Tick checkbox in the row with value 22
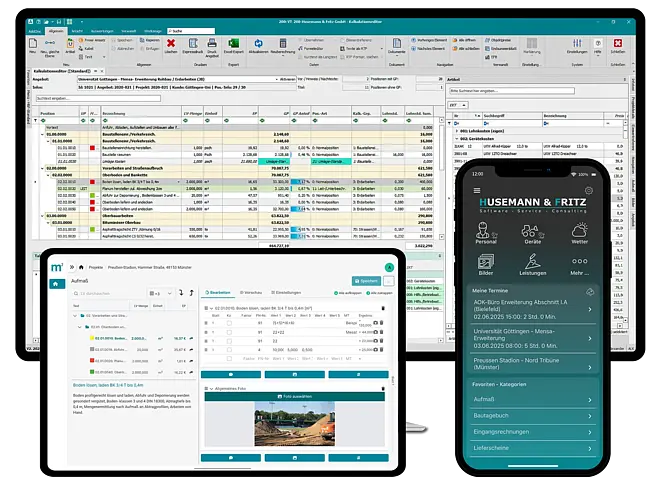 click(229, 341)
